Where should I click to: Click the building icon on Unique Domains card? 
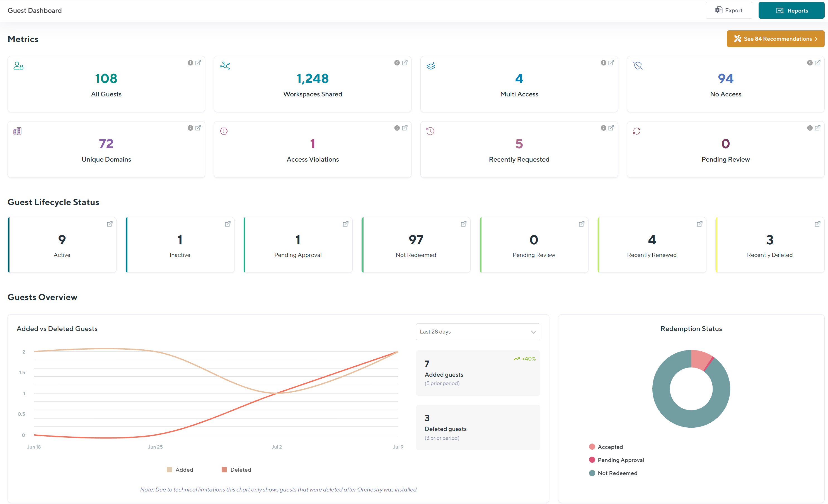coord(18,131)
